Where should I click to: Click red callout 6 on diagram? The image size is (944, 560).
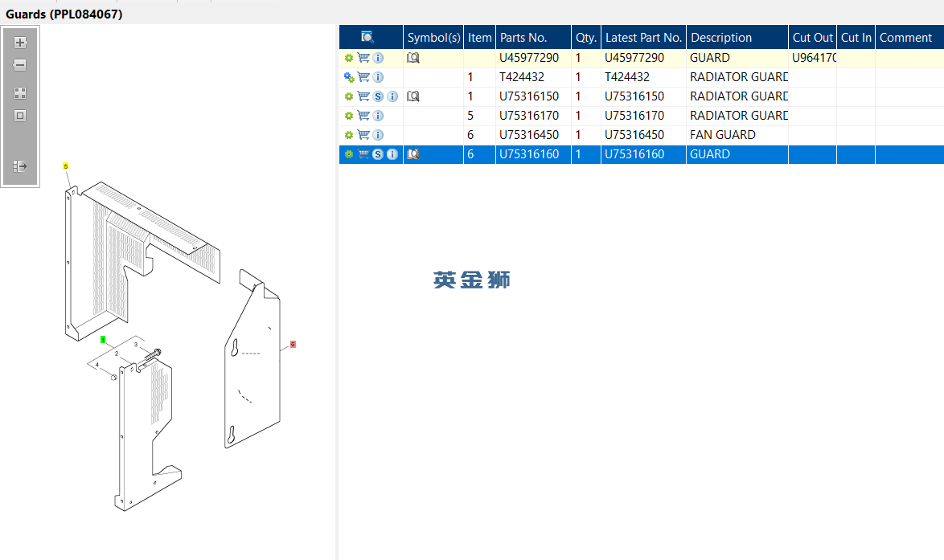pyautogui.click(x=293, y=345)
